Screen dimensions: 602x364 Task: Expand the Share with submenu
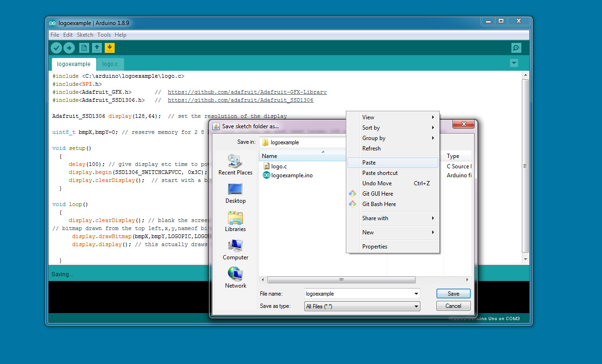tap(393, 218)
